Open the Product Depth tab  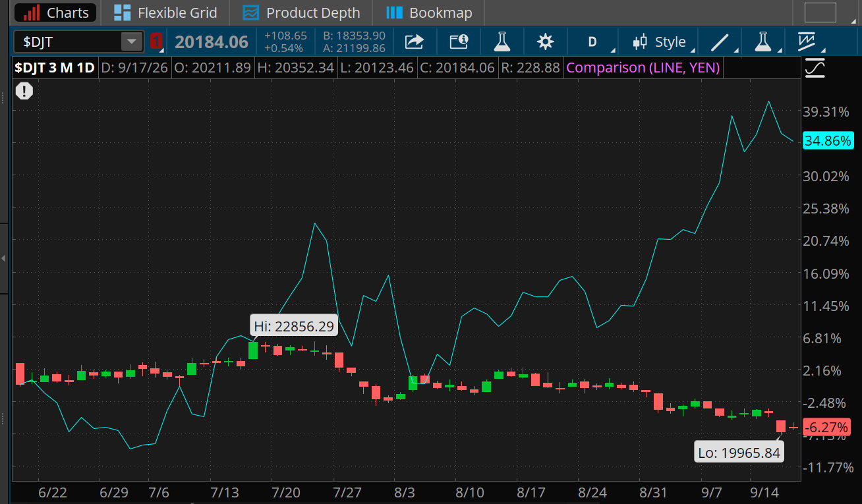(x=301, y=13)
